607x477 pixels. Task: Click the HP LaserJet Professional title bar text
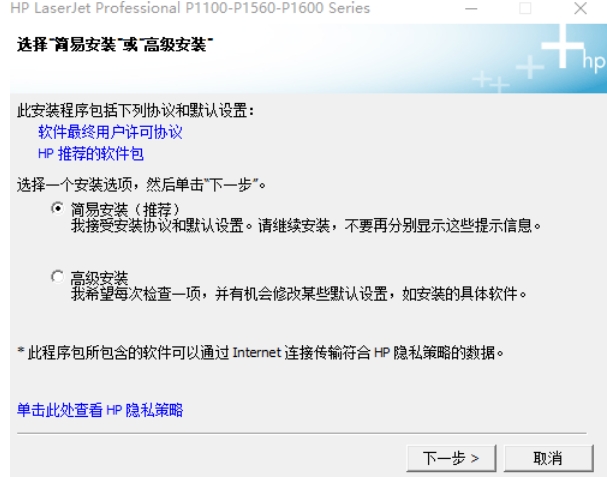coord(190,8)
